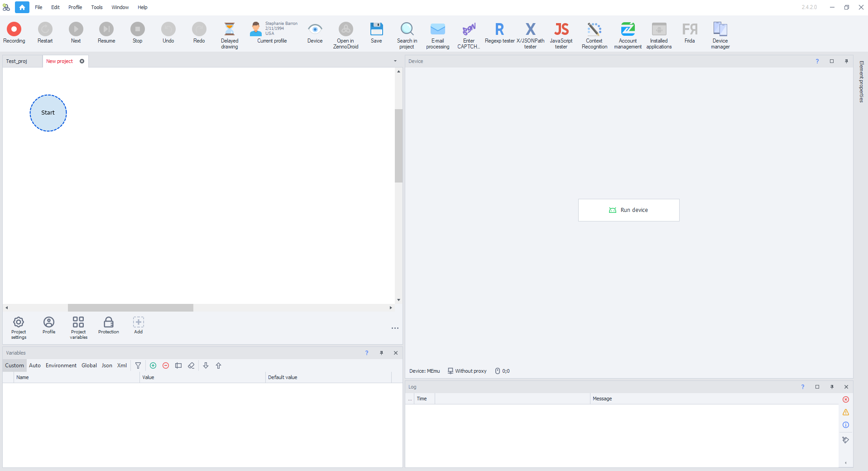Image resolution: width=868 pixels, height=471 pixels.
Task: Open E-mail processing tool
Action: click(x=437, y=34)
